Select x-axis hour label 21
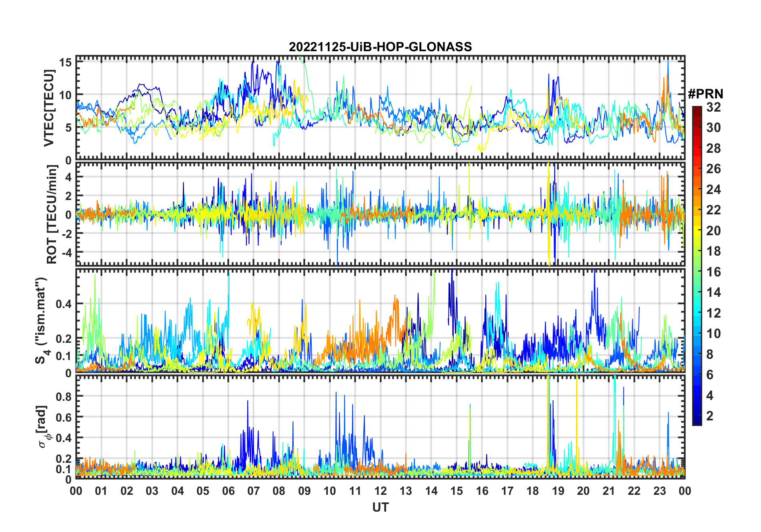Screen dimensions: 761x532 (609, 491)
